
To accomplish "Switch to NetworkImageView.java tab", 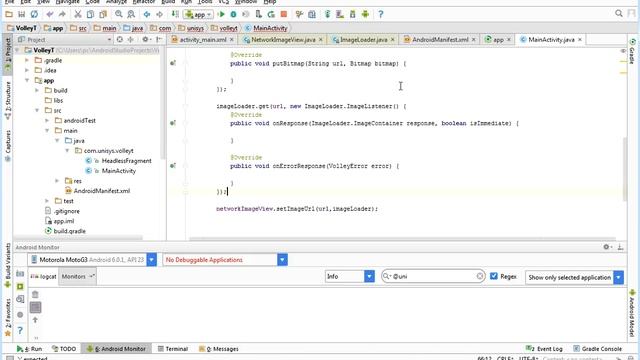I will (283, 40).
